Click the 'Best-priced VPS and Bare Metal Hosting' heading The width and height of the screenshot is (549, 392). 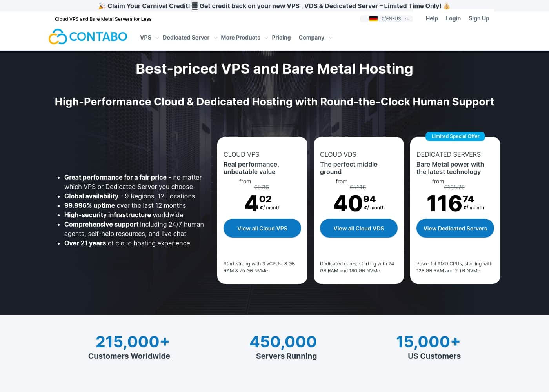[x=274, y=69]
